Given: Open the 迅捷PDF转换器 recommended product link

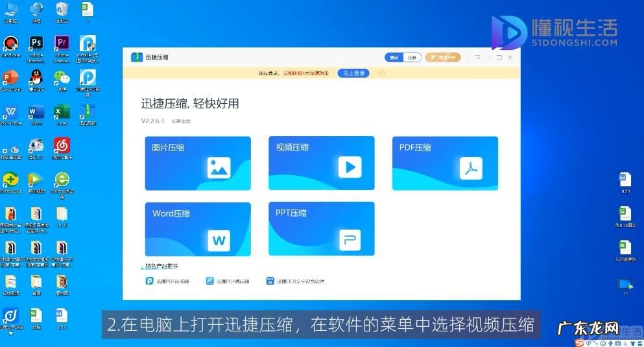Looking at the screenshot, I should click(167, 281).
